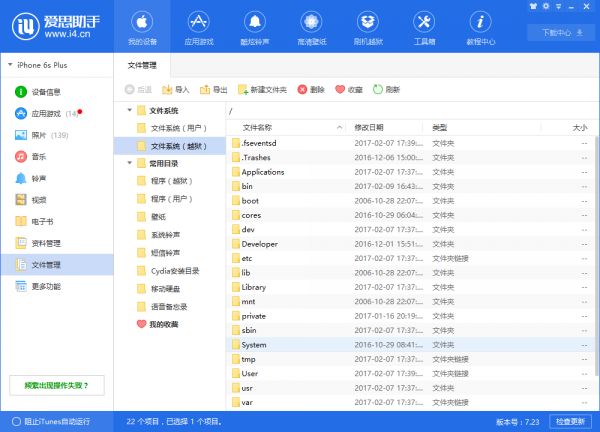
Task: Click the path field showing /
Action: [412, 111]
